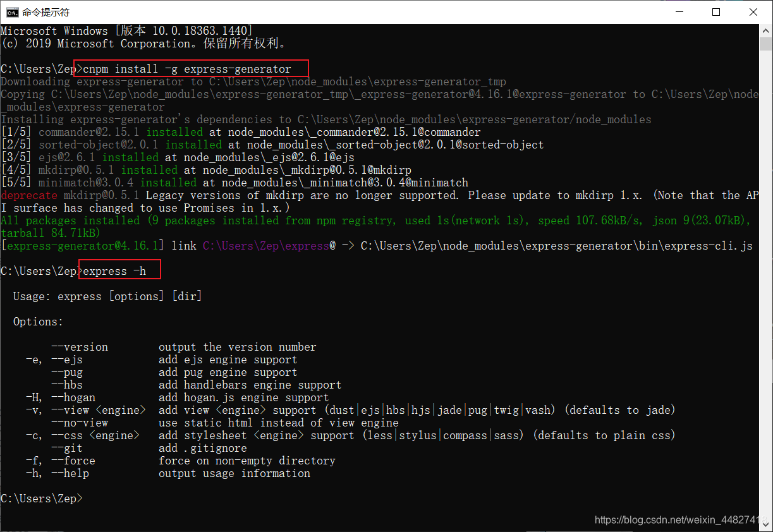773x532 pixels.
Task: Click the '[express-generator@4.16.1] link' line
Action: tap(377, 246)
